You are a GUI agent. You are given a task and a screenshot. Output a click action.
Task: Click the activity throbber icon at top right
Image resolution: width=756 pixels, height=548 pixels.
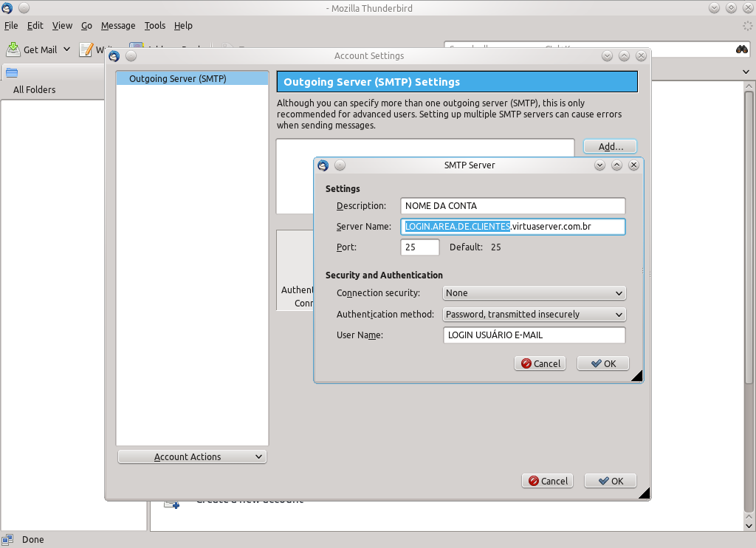tap(747, 26)
